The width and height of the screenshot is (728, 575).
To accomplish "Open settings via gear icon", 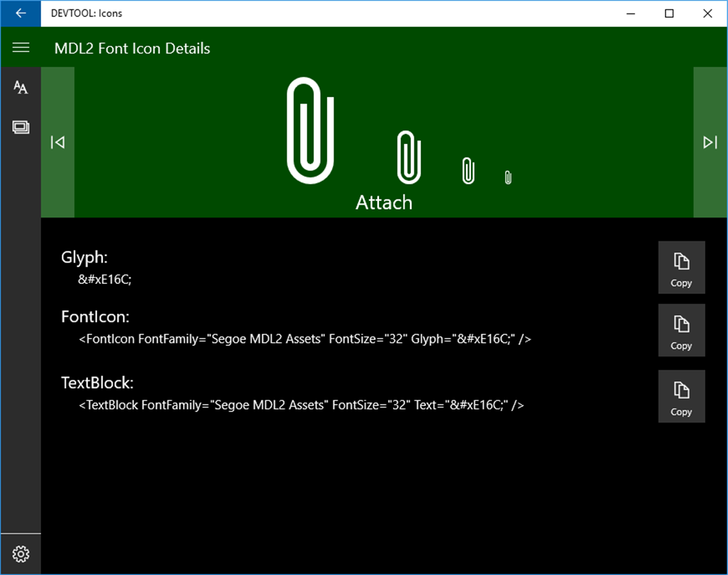I will (21, 554).
